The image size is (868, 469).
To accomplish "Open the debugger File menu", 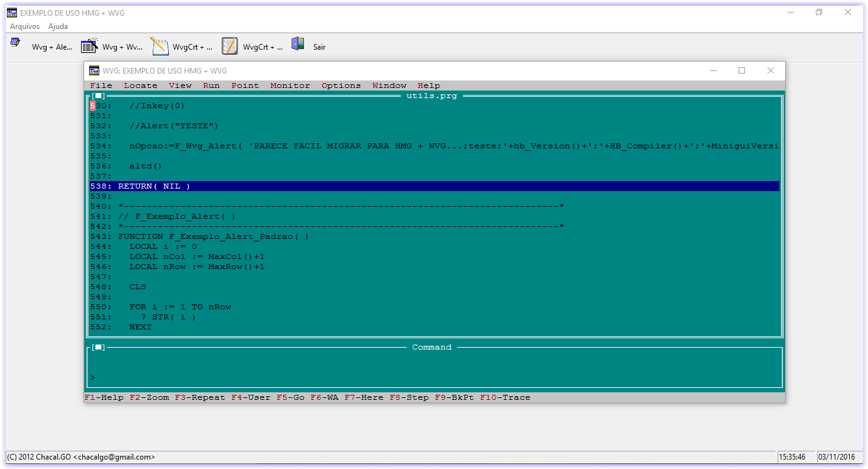I will coord(100,86).
